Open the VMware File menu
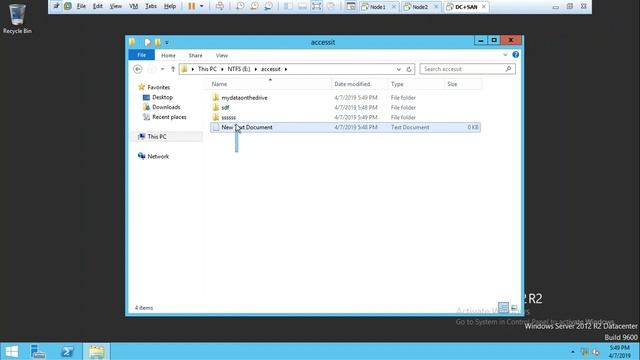The width and height of the screenshot is (640, 360). point(81,6)
